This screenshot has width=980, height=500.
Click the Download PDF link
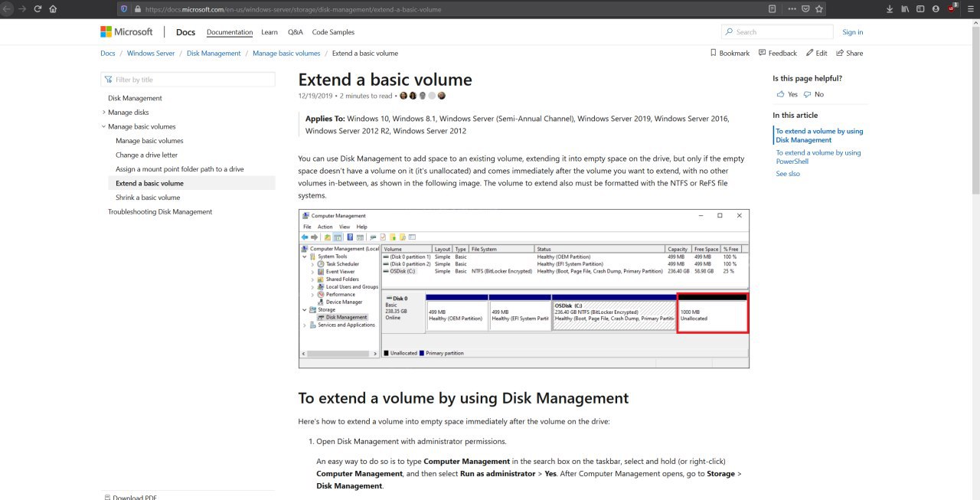(131, 497)
